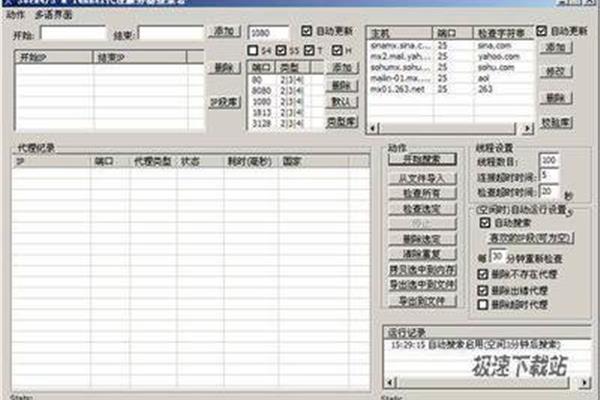This screenshot has height=400, width=600.
Task: Open the 类型库 button
Action: pyautogui.click(x=342, y=122)
